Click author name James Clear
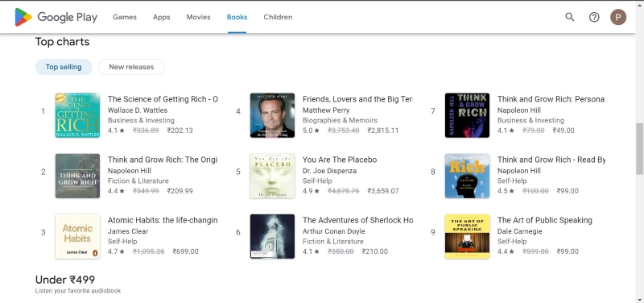644x303 pixels. pos(128,231)
